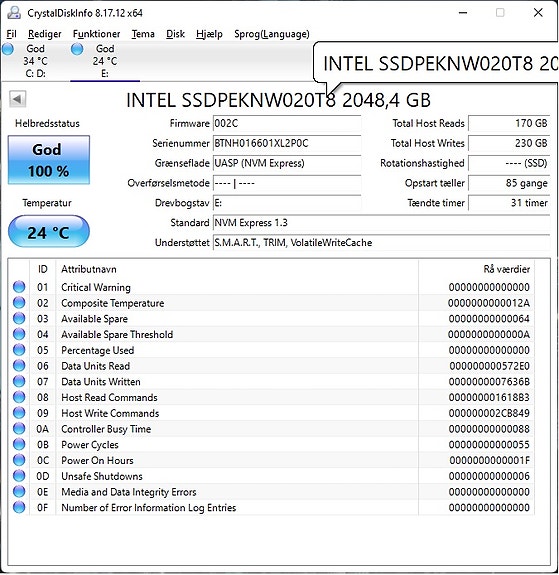Select raw value 000000007636B
This screenshot has width=559, height=575.
click(489, 382)
